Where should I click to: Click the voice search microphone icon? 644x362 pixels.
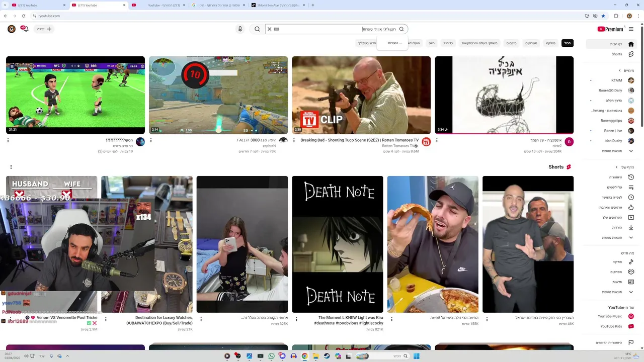[x=240, y=29]
